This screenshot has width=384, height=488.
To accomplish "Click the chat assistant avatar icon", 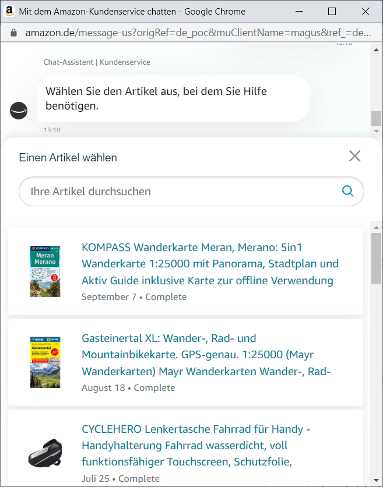I will pyautogui.click(x=19, y=110).
